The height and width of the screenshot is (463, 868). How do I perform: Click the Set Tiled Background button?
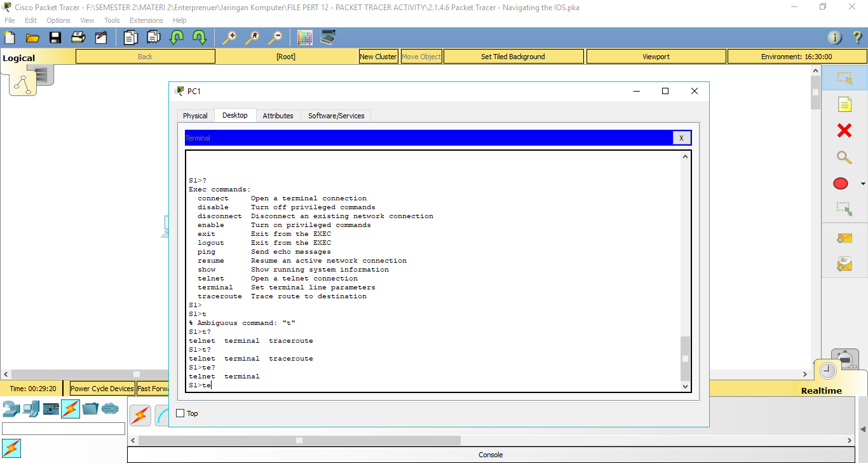pos(513,57)
